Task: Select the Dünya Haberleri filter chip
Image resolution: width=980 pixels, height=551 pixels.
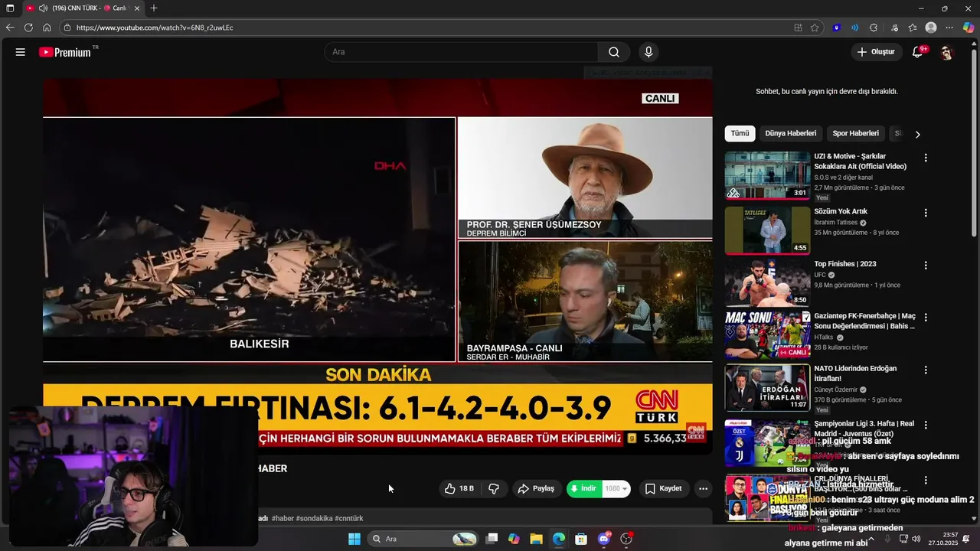Action: (x=791, y=133)
